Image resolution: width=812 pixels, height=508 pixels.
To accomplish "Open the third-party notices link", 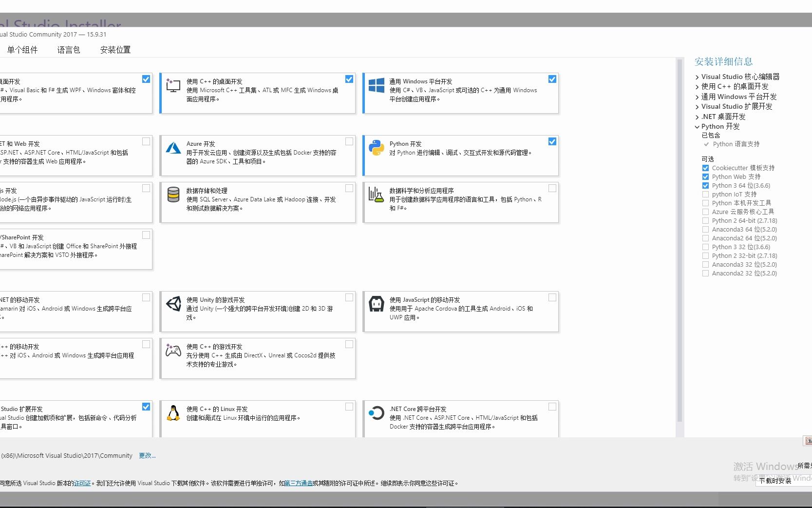I will 299,483.
